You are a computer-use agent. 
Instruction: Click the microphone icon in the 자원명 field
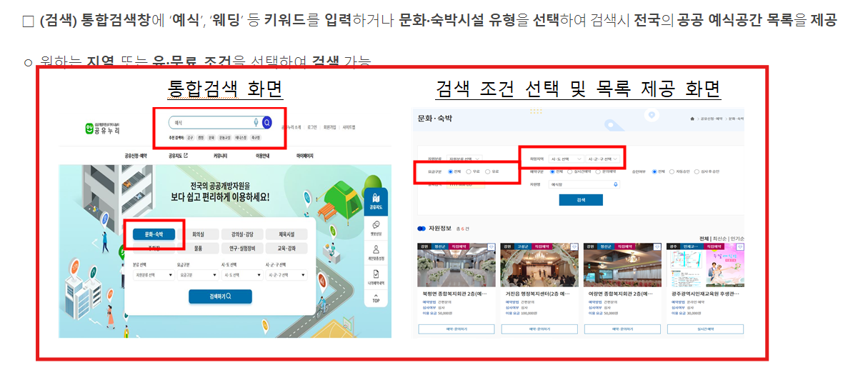pos(616,184)
